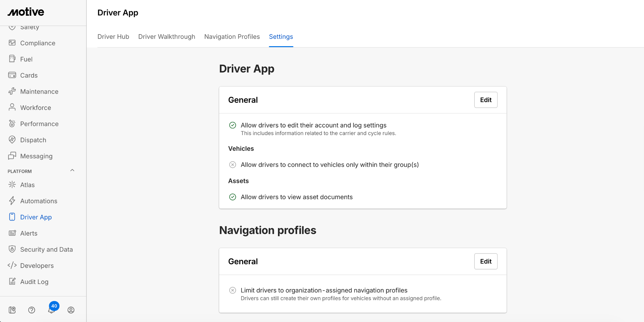Click the 'Vehicles' subsection heading
Viewport: 644px width, 322px height.
click(x=241, y=149)
